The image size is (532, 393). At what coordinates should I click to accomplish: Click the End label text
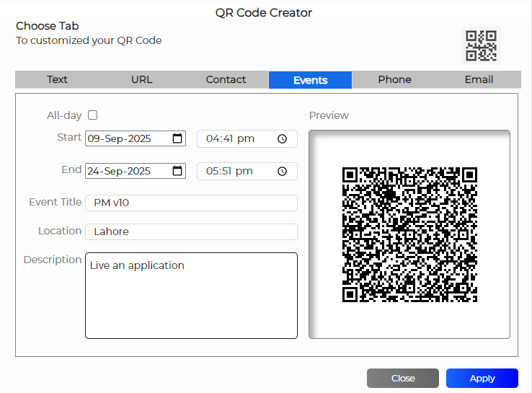[x=71, y=169]
